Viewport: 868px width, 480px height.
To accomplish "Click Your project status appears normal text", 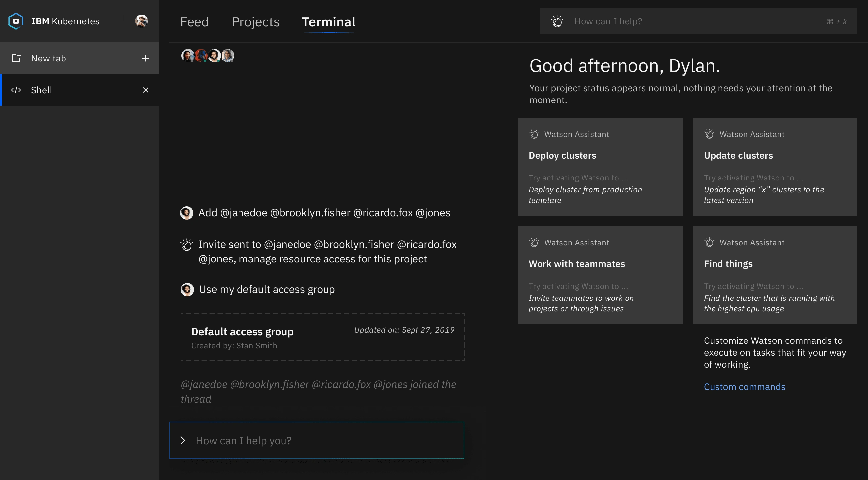I will [x=681, y=94].
